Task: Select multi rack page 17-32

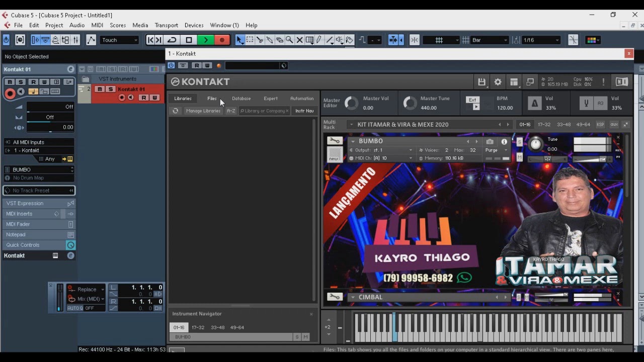Action: click(x=544, y=124)
